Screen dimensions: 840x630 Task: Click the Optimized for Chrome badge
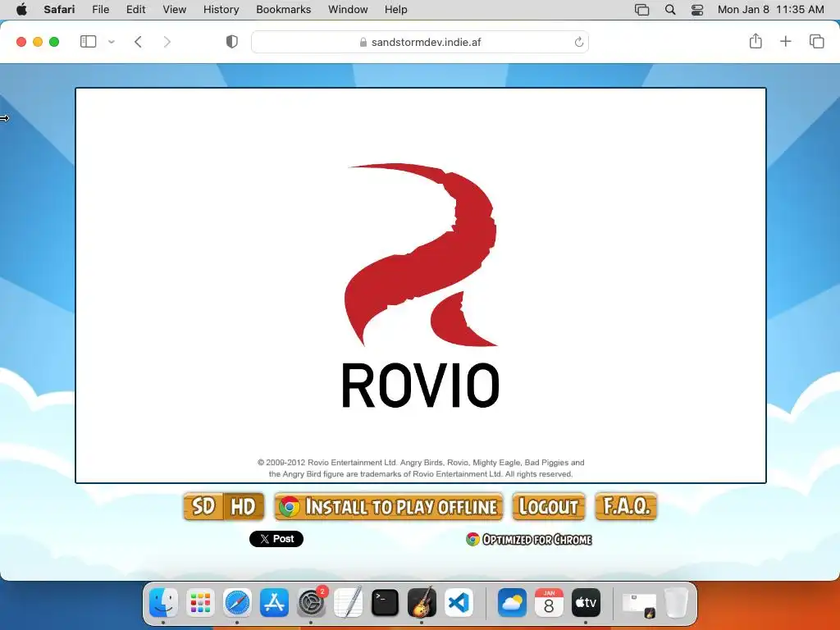pyautogui.click(x=529, y=539)
